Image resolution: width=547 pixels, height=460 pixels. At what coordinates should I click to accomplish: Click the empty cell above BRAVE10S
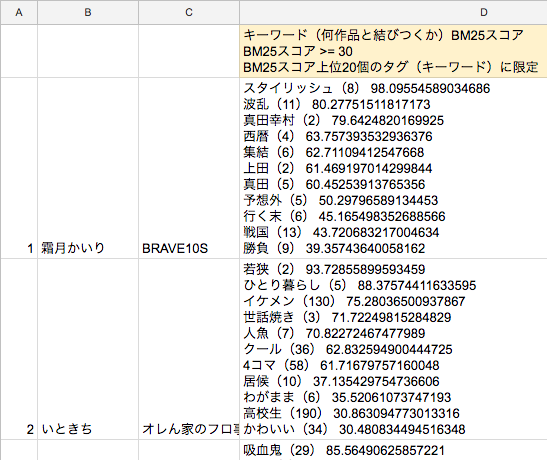tap(189, 51)
